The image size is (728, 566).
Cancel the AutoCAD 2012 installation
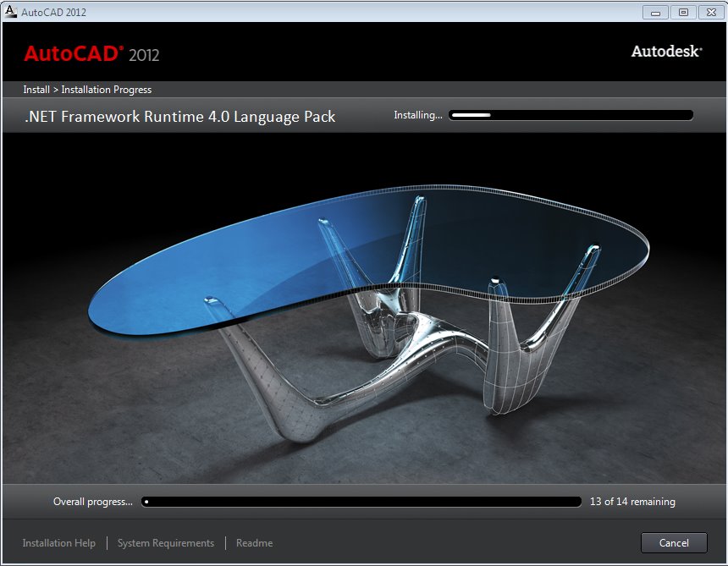(674, 543)
